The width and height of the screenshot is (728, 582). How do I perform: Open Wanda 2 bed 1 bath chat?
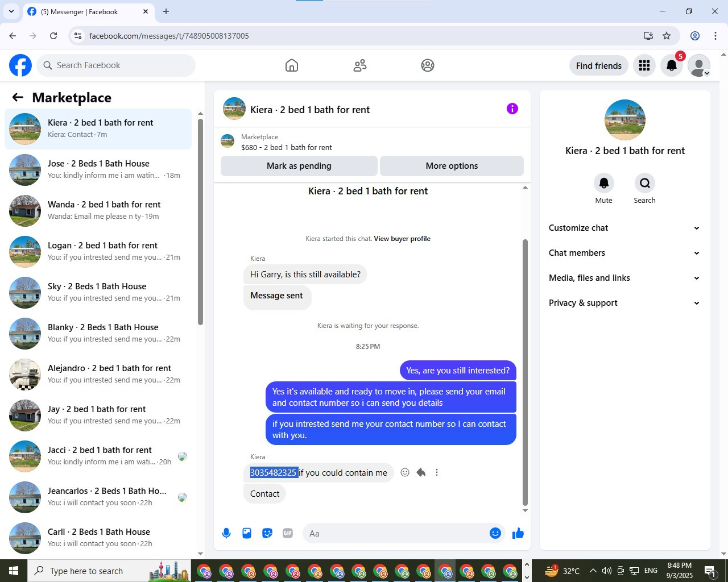click(98, 211)
